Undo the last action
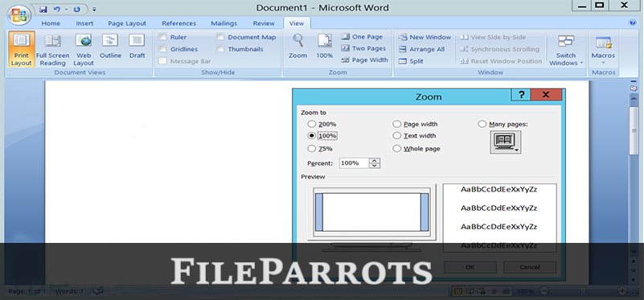 (x=56, y=9)
